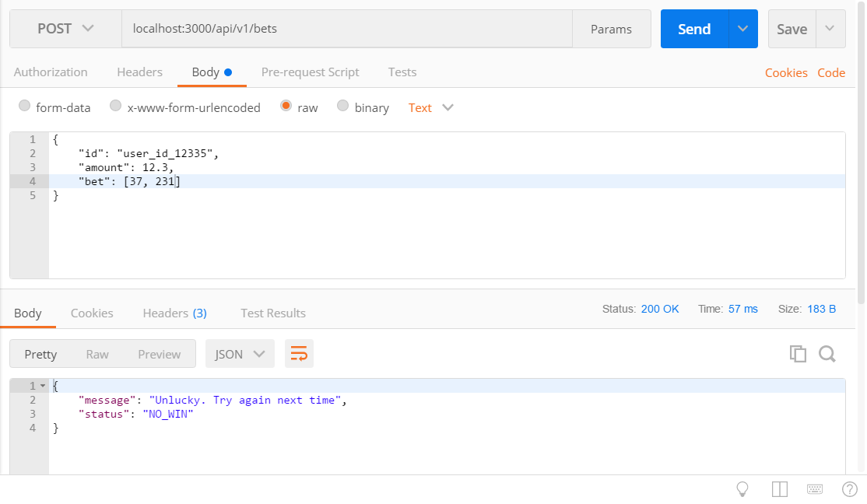
Task: Open the response search icon
Action: tap(827, 354)
